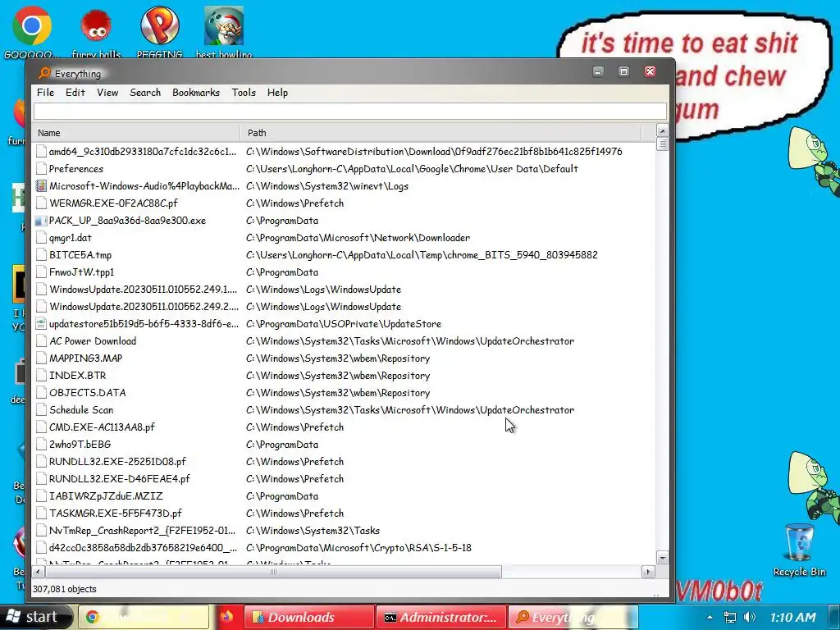
Task: Open the File menu in Everything
Action: tap(46, 93)
